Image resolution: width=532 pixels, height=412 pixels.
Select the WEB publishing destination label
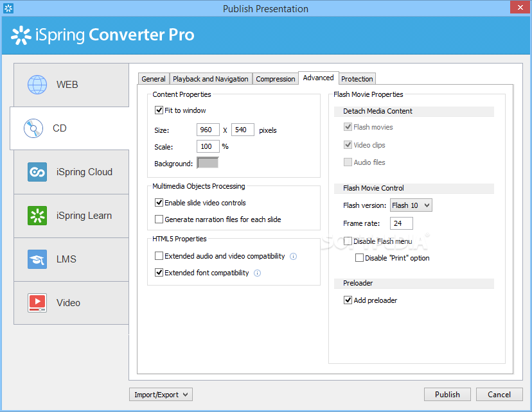67,84
